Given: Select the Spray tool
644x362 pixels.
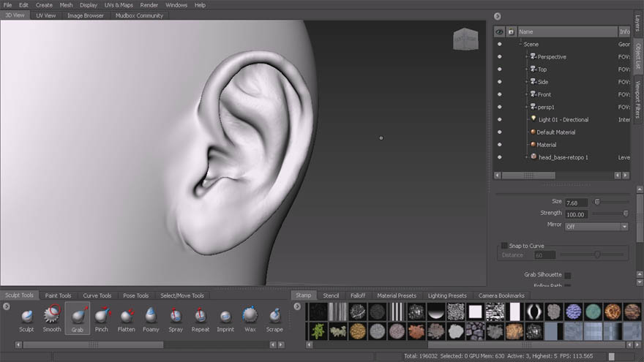Looking at the screenshot, I should [x=176, y=320].
